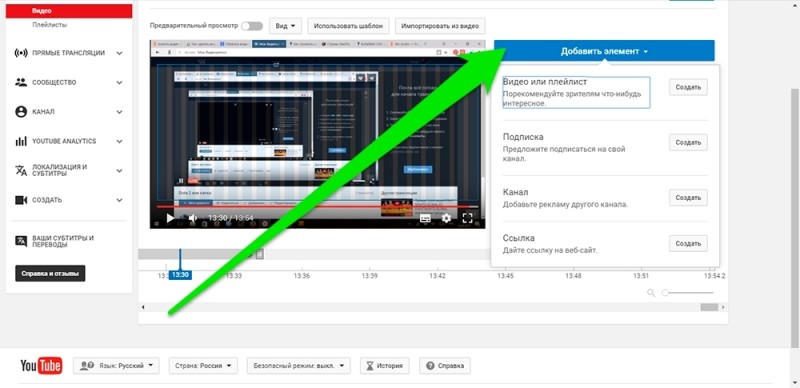
Task: Enter fullscreen mode in the video player
Action: tap(467, 219)
